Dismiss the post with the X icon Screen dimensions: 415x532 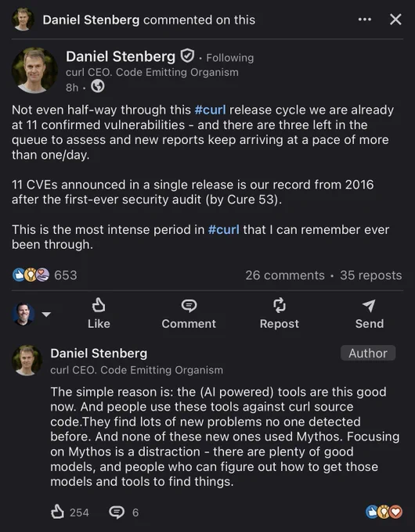(395, 20)
